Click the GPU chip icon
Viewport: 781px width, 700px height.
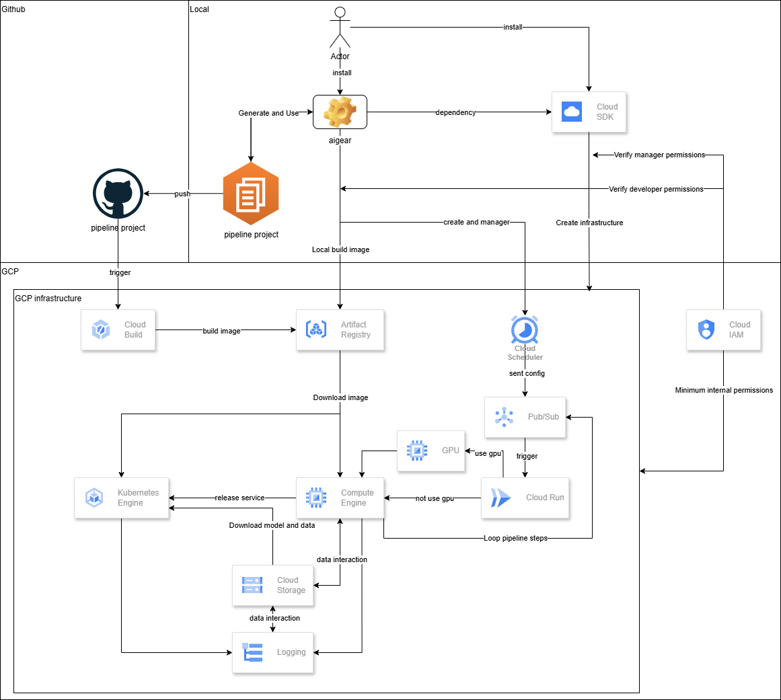coord(417,451)
